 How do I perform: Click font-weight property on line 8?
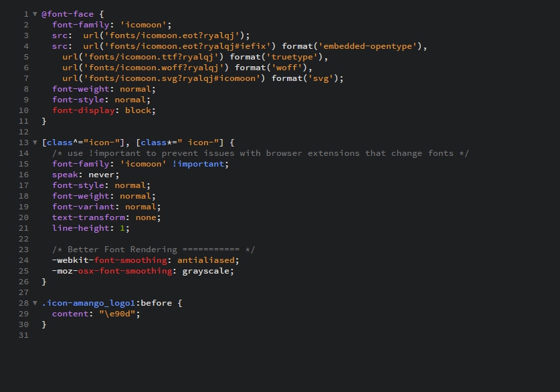81,89
